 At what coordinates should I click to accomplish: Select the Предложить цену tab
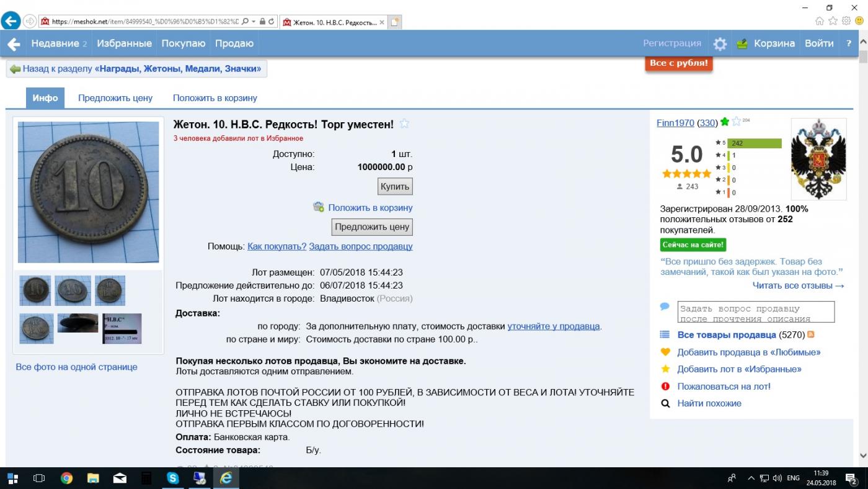[x=115, y=98]
